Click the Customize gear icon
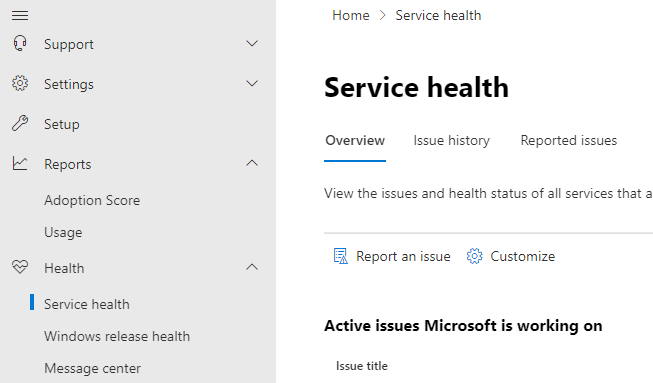 [x=474, y=256]
